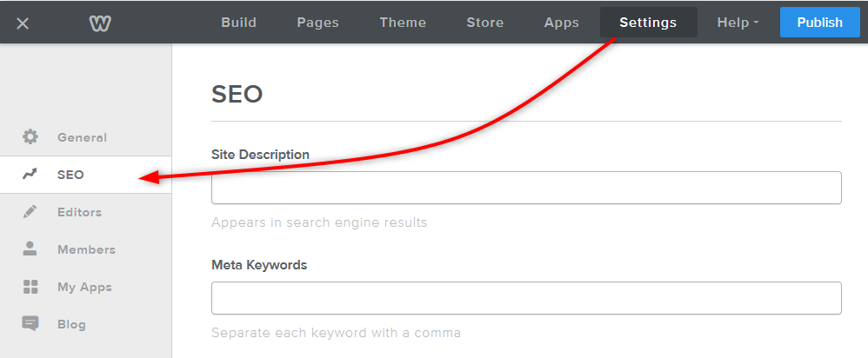Click the Blog speech bubble icon
This screenshot has height=358, width=868.
tap(30, 324)
